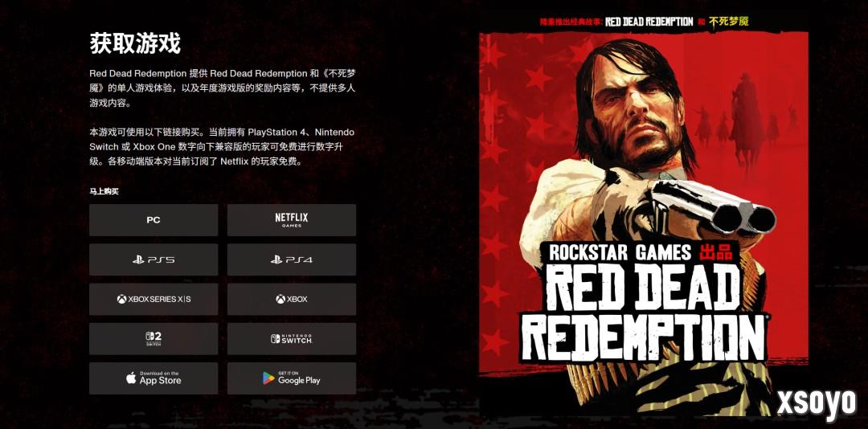868x429 pixels.
Task: Click the yellow 不死梦魇 text in top banner
Action: [728, 22]
